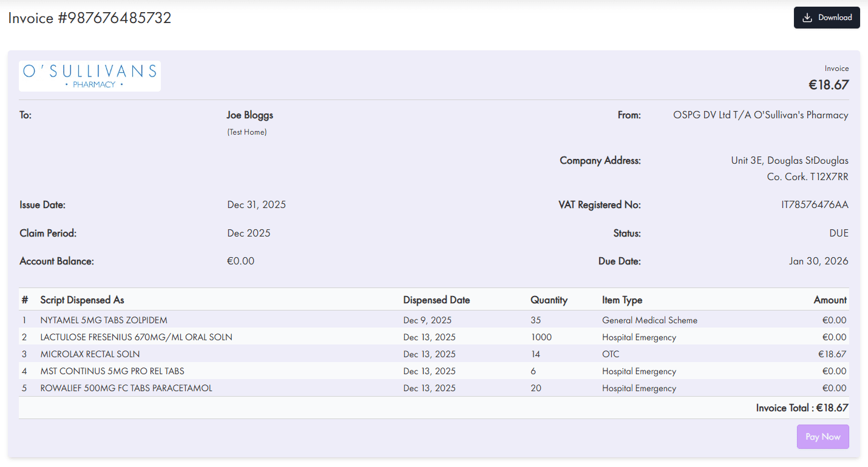
Task: Select the MICROLAX RECTAL SOLN item
Action: (89, 354)
